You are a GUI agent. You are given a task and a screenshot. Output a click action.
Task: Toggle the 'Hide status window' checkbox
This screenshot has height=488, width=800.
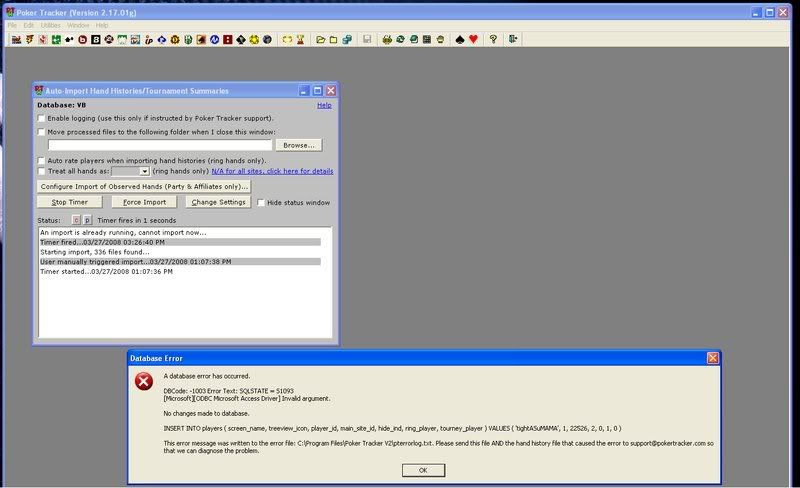coord(261,202)
